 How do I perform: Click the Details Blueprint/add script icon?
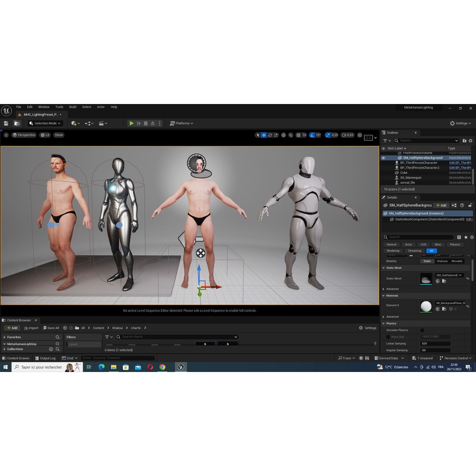pyautogui.click(x=454, y=205)
